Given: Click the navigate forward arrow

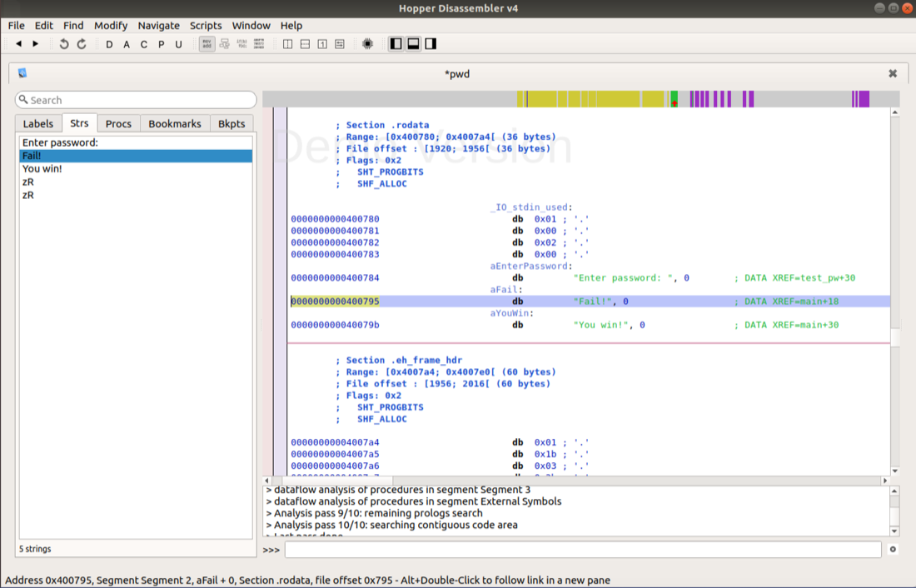Looking at the screenshot, I should (x=36, y=44).
